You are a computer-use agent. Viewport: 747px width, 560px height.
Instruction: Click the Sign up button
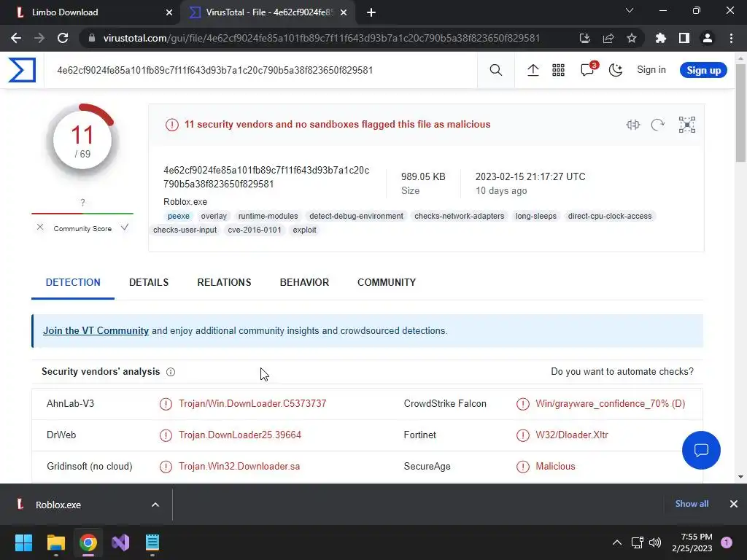[703, 70]
